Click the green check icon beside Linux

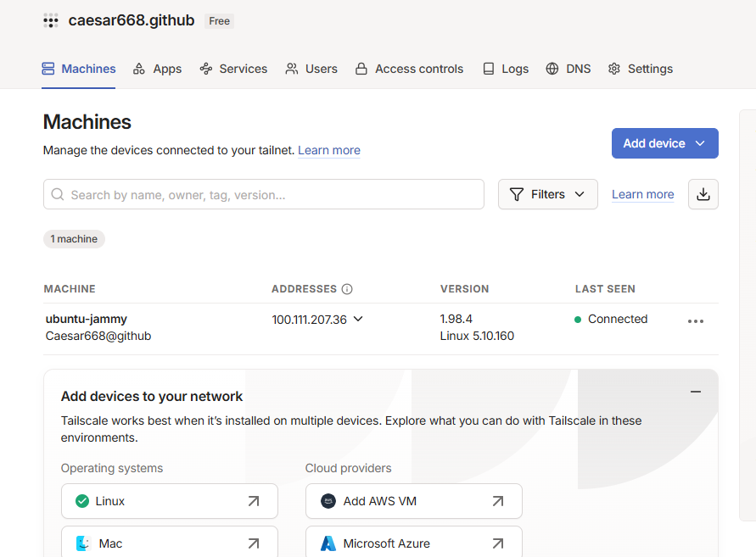[x=82, y=501]
